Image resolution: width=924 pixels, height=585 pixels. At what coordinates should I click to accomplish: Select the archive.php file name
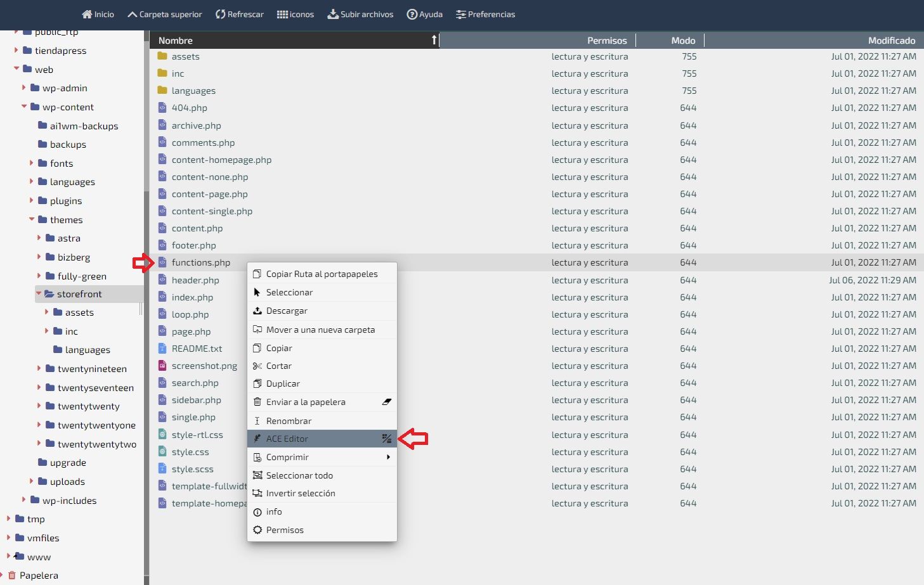click(x=196, y=125)
